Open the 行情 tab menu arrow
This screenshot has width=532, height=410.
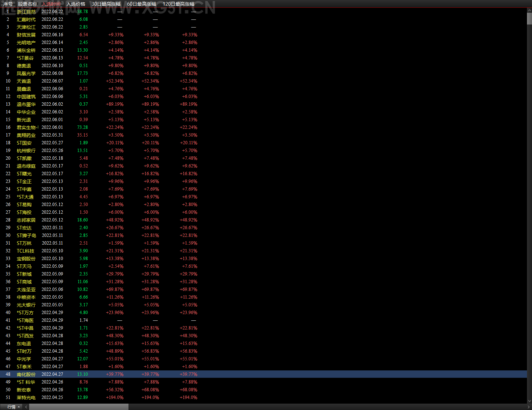click(19, 407)
